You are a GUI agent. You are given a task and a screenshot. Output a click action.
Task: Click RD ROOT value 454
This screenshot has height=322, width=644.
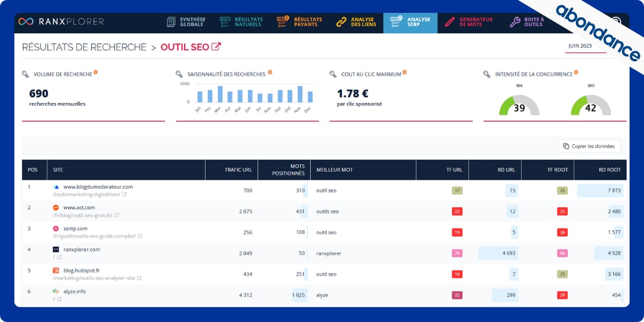616,295
